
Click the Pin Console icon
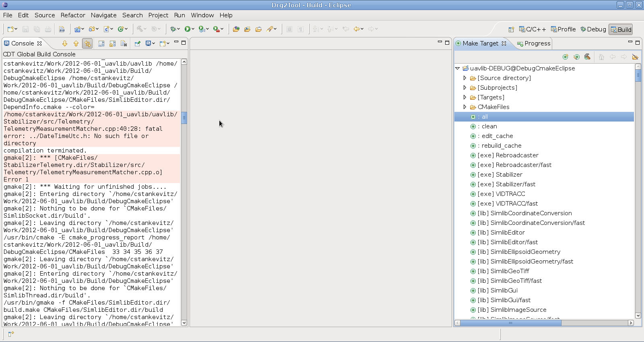(x=138, y=43)
